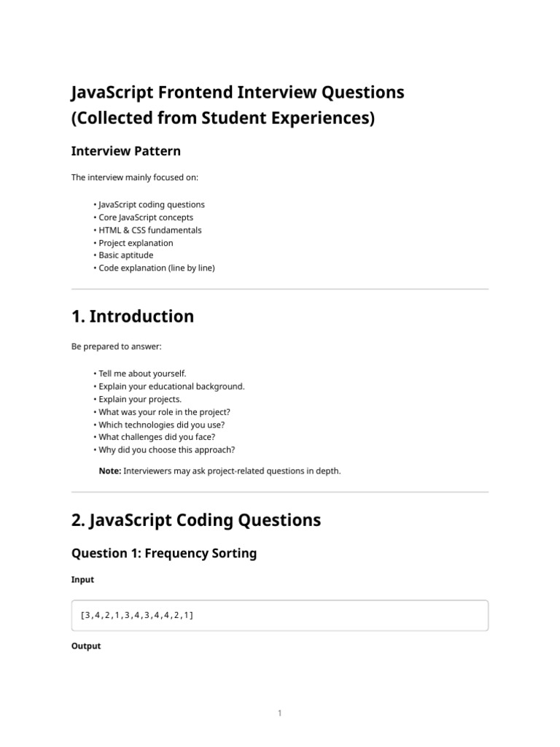Click 'JavaScript coding questions' bullet
Screen dimensions: 560x747
(x=152, y=204)
